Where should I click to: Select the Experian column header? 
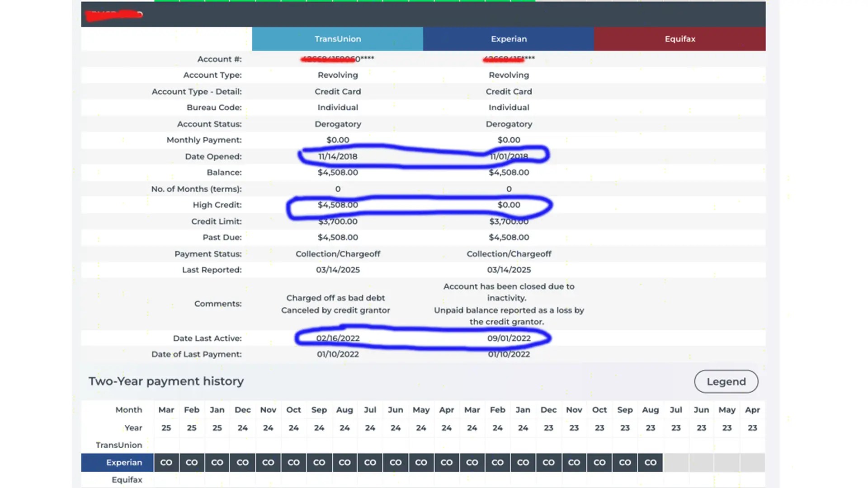(509, 39)
